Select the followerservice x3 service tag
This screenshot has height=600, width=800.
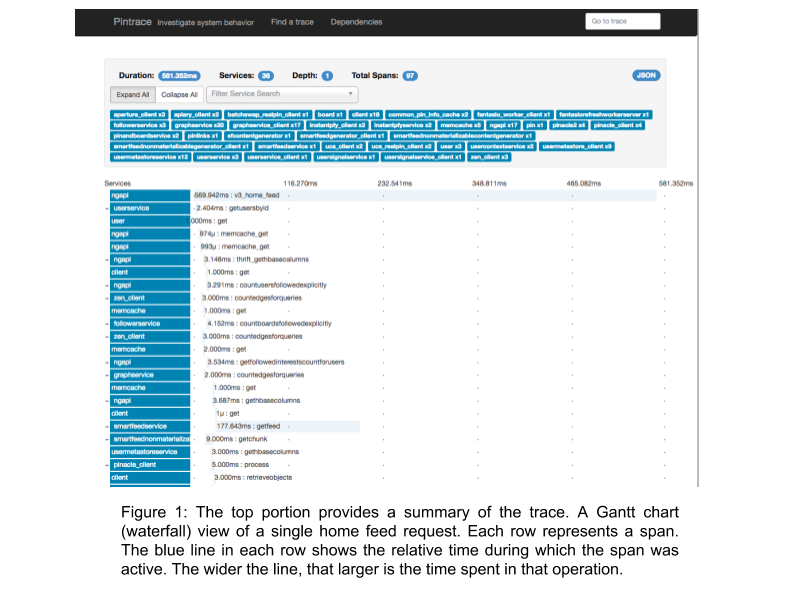point(139,126)
